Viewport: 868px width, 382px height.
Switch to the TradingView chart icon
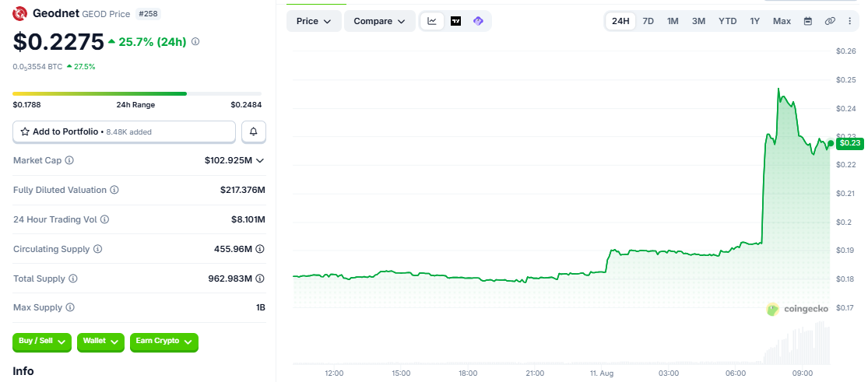click(x=455, y=21)
